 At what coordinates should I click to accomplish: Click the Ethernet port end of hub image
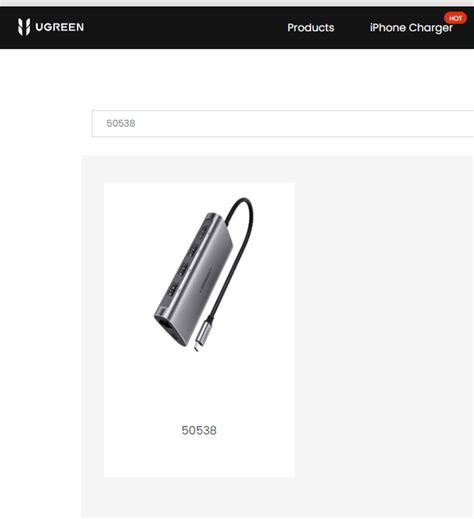[168, 328]
